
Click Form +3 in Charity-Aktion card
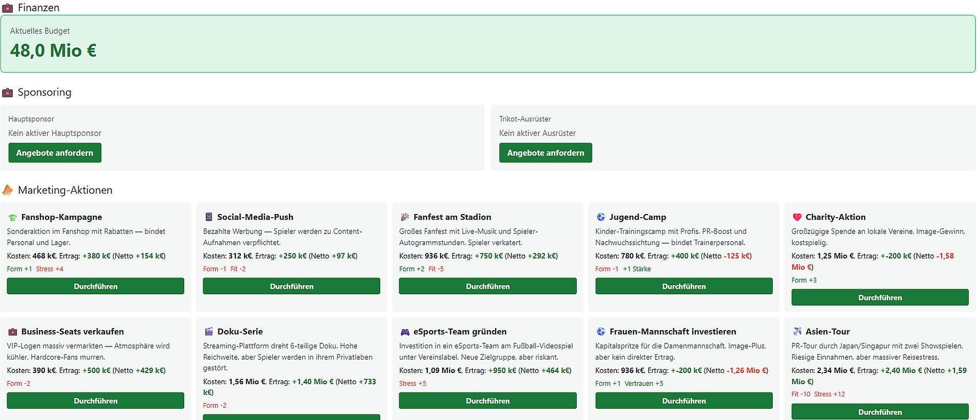click(804, 281)
